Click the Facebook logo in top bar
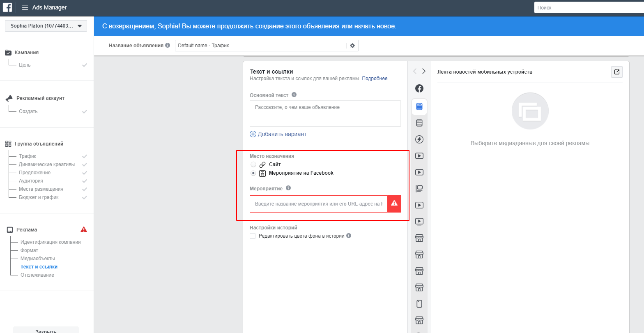The width and height of the screenshot is (644, 333). pos(7,7)
